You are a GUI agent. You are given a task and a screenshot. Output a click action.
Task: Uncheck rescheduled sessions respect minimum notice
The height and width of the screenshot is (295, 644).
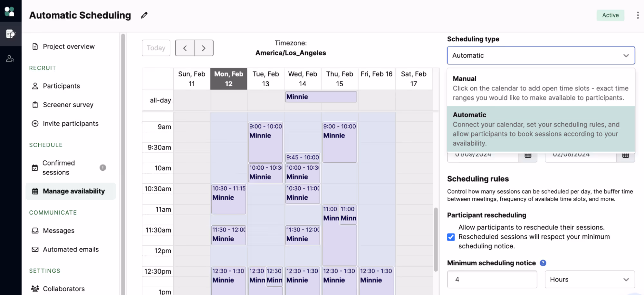pyautogui.click(x=451, y=237)
